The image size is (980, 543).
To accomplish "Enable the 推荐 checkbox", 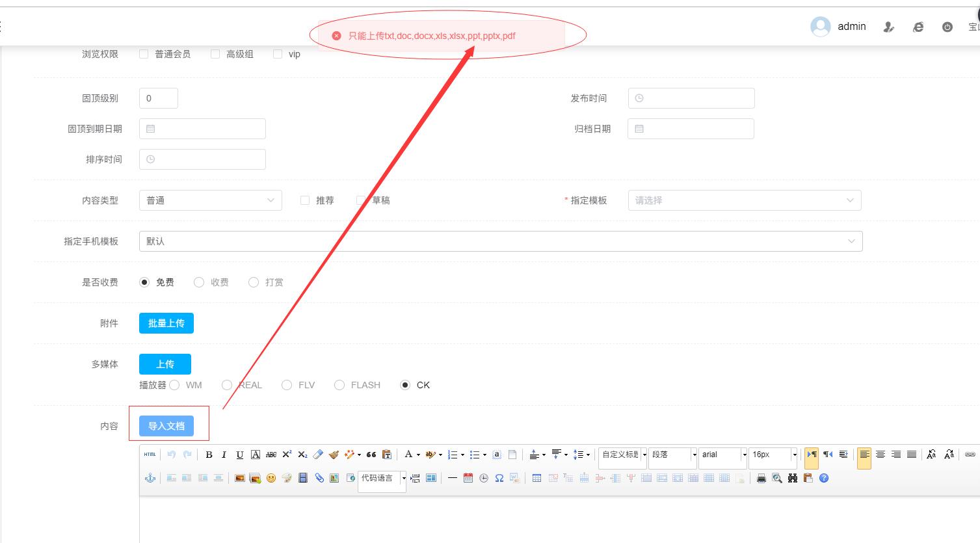I will point(305,200).
